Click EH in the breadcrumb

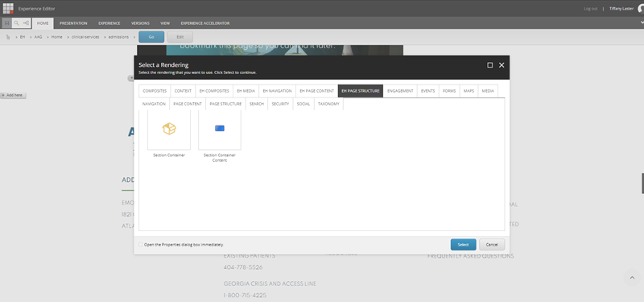tap(23, 37)
